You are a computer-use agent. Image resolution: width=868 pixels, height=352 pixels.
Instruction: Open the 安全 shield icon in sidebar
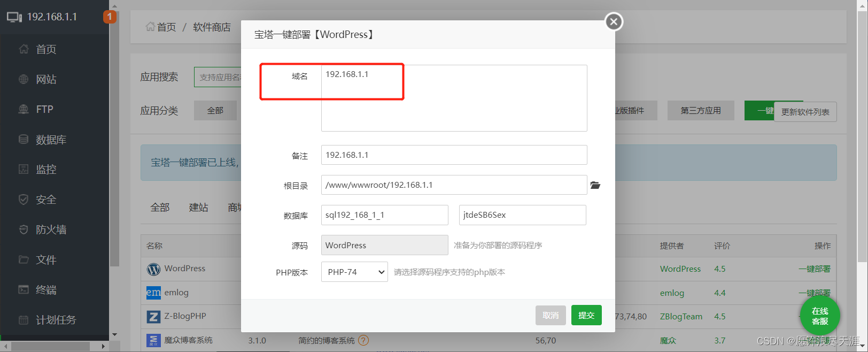24,200
